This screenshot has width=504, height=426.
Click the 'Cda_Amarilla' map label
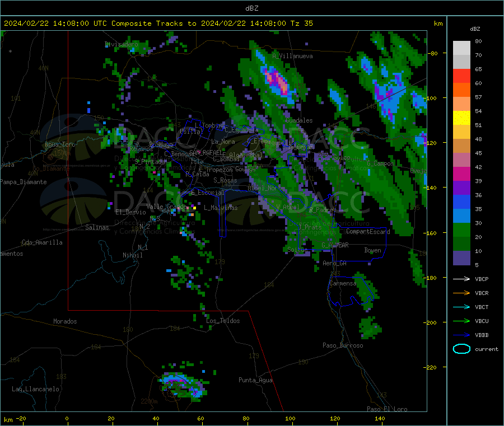(x=42, y=242)
